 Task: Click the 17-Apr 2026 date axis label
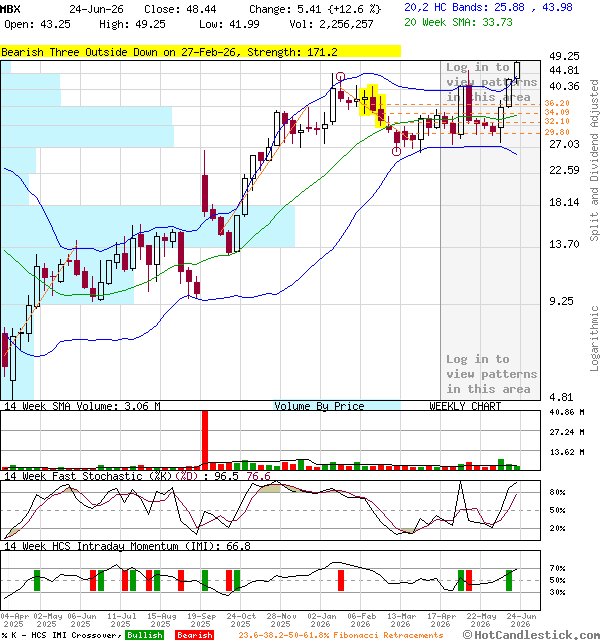[x=441, y=620]
